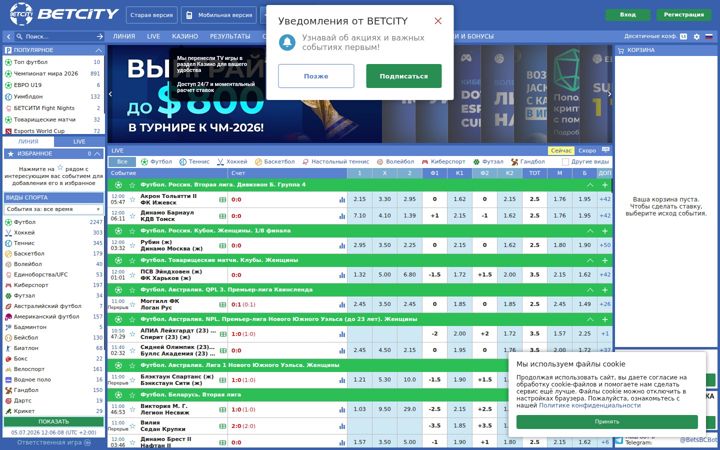Filter live events by Киберспорт

tap(444, 162)
